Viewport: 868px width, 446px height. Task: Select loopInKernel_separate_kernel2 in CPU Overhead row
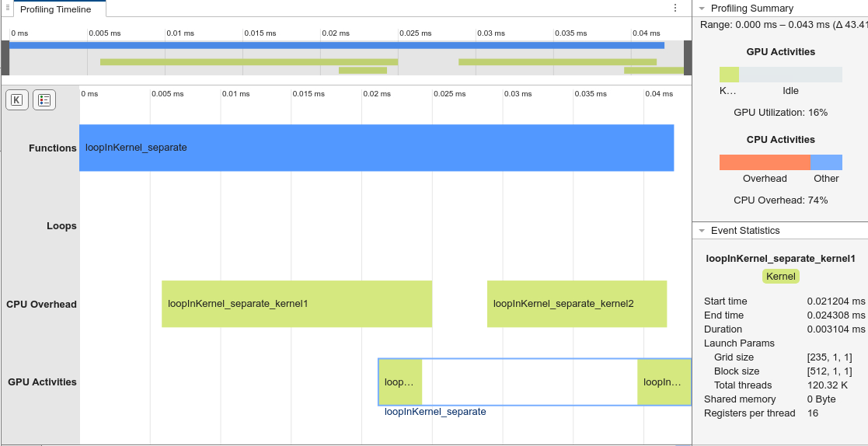(x=576, y=304)
